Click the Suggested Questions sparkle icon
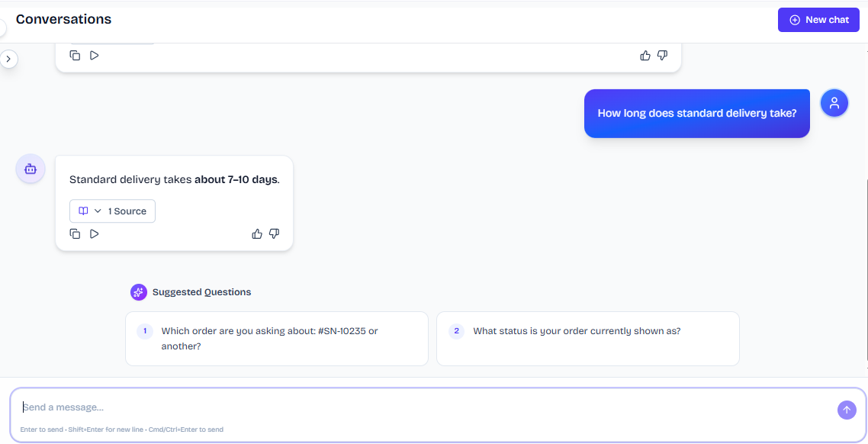Viewport: 868px width, 444px height. pos(138,291)
